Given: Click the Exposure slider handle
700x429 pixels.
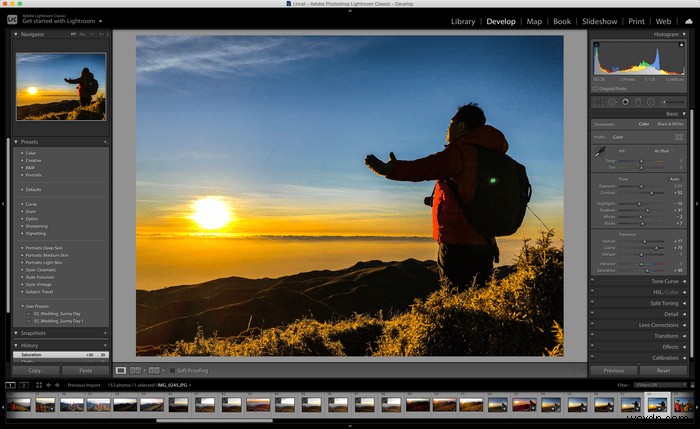Looking at the screenshot, I should (641, 186).
